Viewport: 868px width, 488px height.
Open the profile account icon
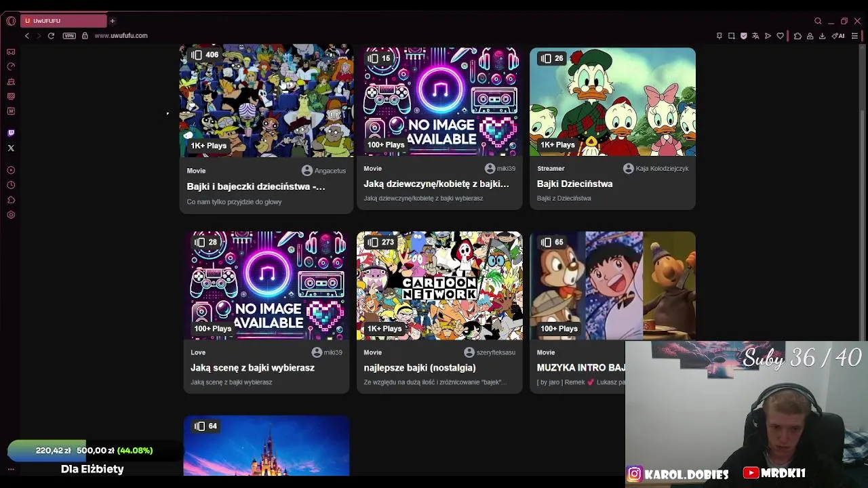(x=810, y=36)
